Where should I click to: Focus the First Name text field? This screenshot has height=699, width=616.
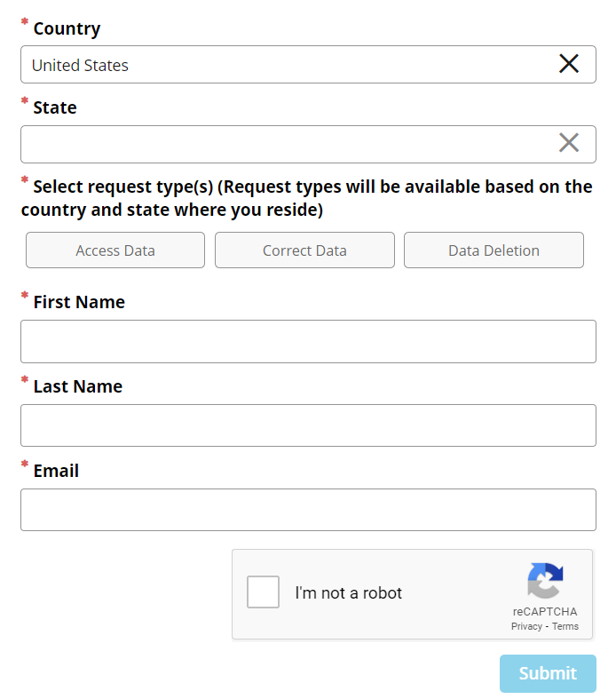coord(308,341)
